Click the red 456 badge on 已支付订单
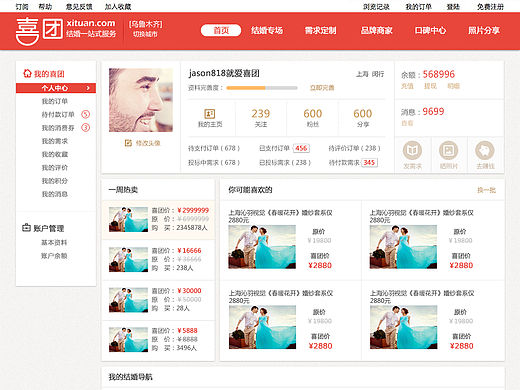520x390 pixels. click(301, 148)
